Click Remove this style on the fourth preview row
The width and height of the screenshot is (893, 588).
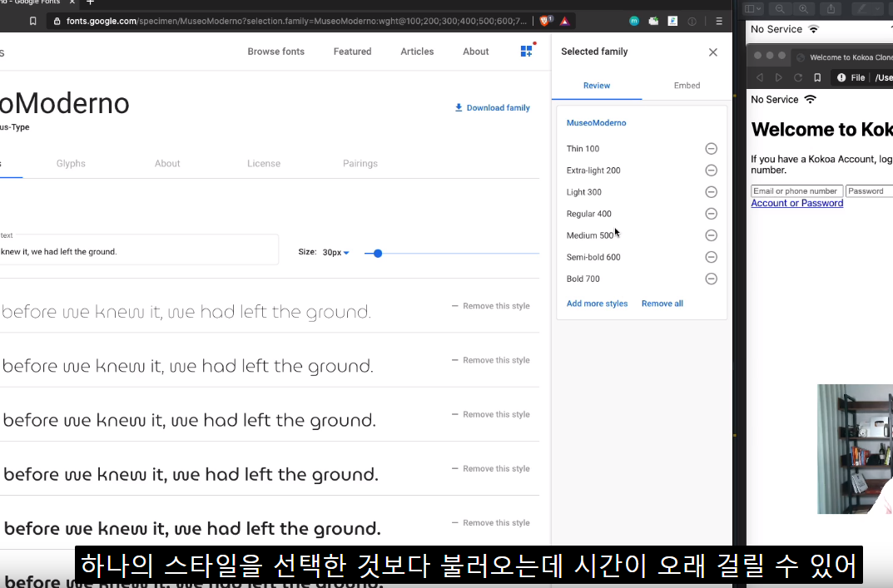(x=491, y=468)
